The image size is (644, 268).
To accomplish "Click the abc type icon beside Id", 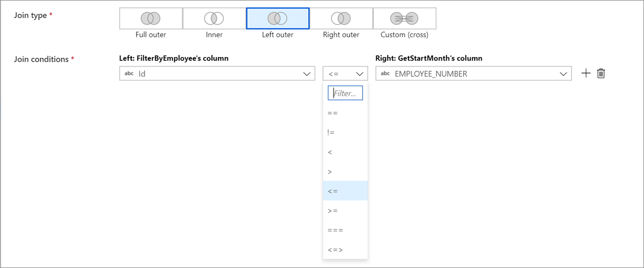I will click(129, 73).
